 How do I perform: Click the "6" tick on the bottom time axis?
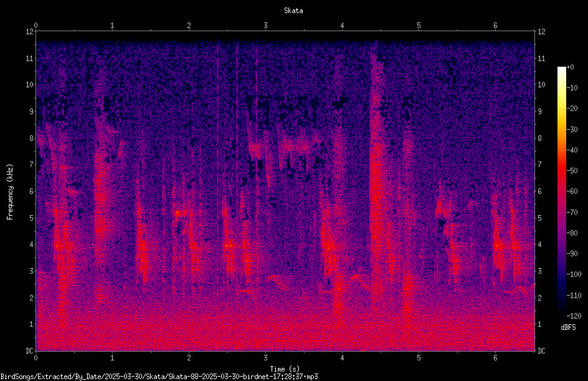coord(495,358)
